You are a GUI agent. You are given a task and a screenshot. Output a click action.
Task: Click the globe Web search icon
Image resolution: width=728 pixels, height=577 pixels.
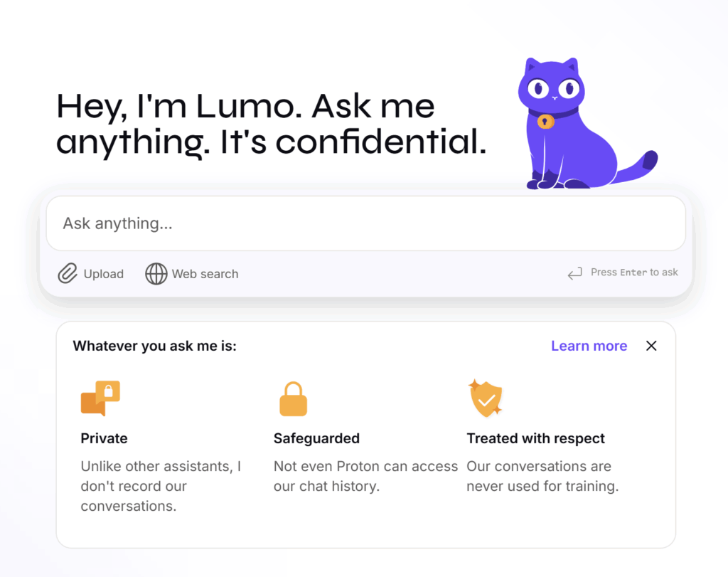tap(156, 274)
